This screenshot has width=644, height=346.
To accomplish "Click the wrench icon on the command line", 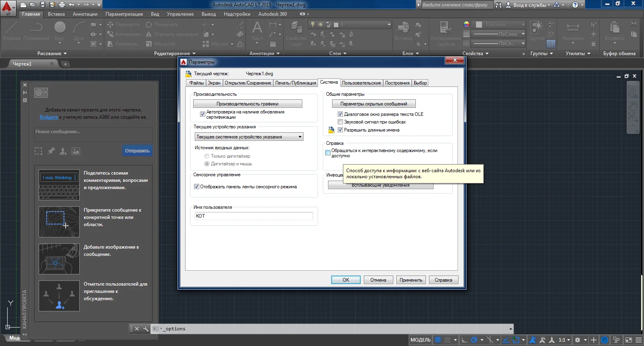I will (146, 329).
